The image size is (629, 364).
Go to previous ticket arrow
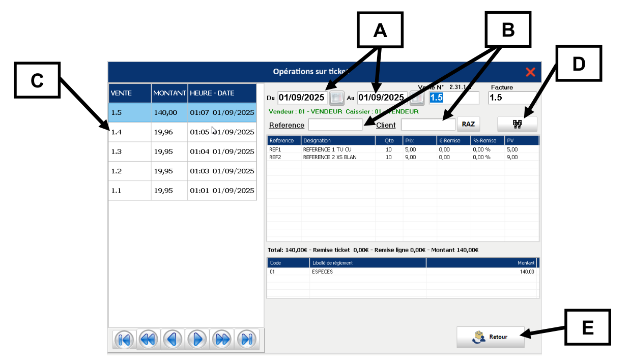click(173, 339)
